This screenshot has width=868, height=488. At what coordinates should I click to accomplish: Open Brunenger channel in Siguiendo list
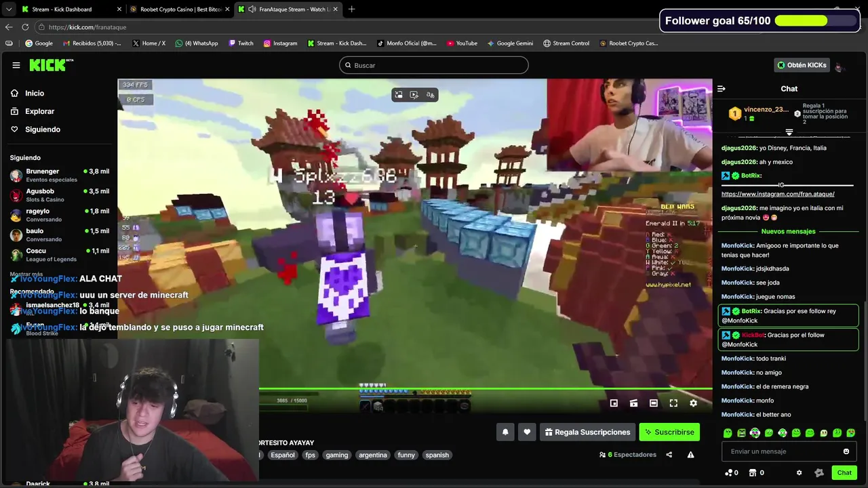click(59, 175)
